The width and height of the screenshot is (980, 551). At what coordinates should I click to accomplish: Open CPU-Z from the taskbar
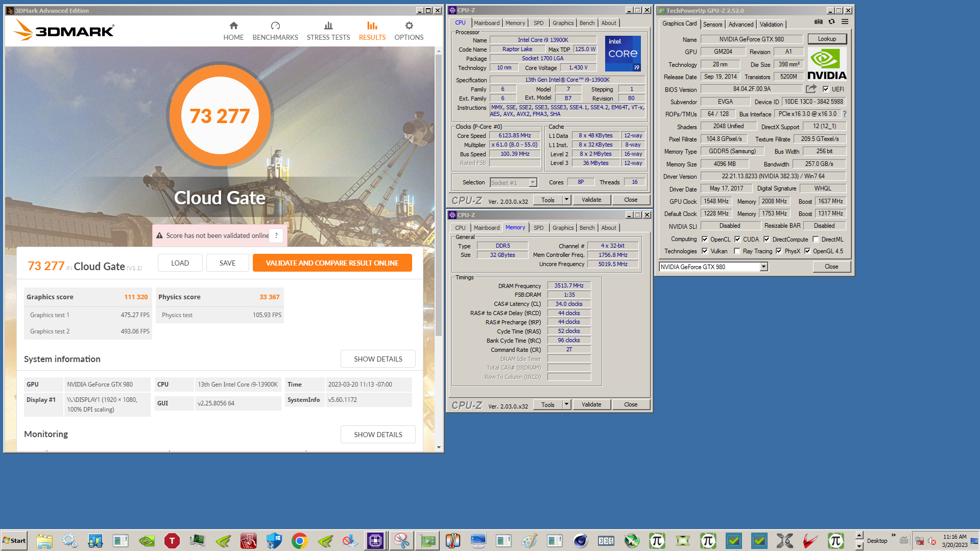pos(375,541)
